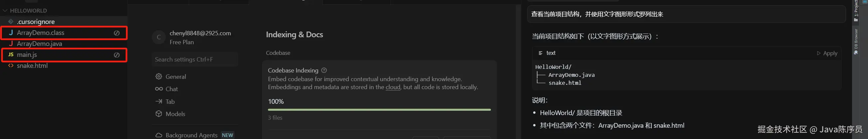Click the Codebase Indexing help icon

coord(324,70)
